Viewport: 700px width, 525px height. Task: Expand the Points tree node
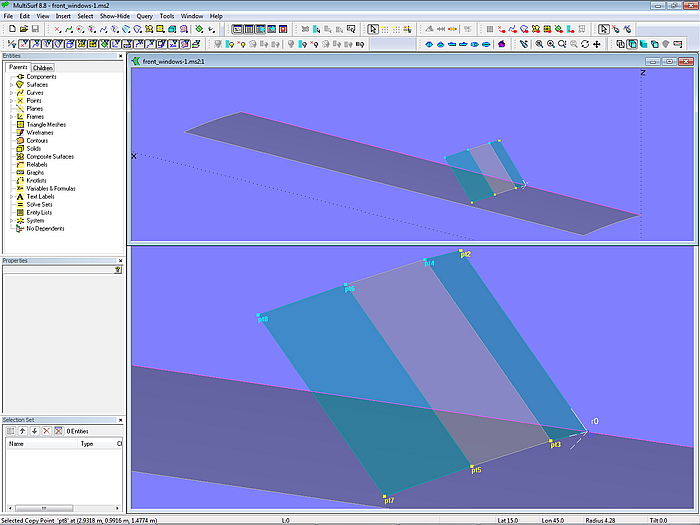pyautogui.click(x=11, y=101)
